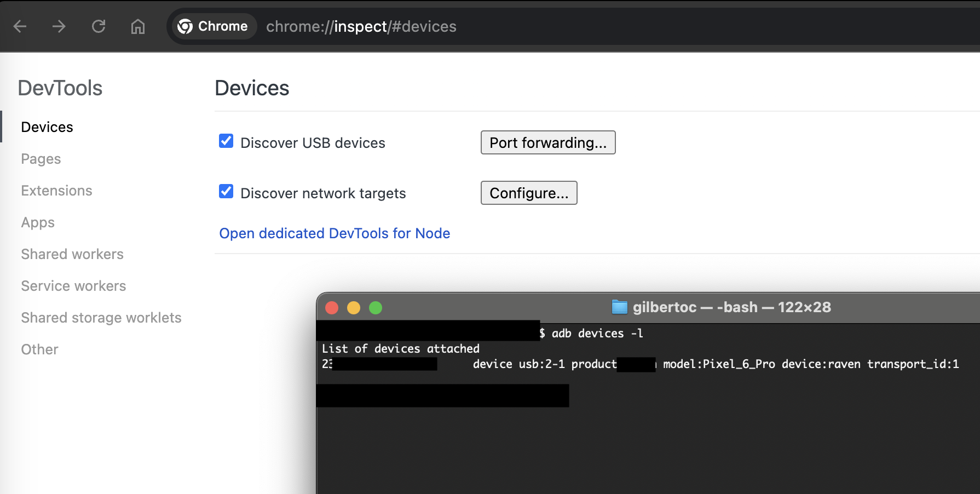Open the Port forwarding settings

547,142
